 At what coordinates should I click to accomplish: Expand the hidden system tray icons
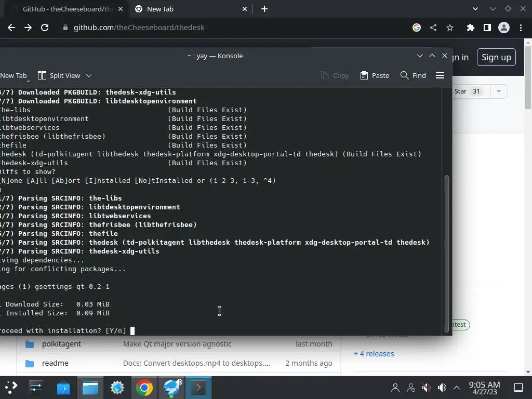[x=457, y=388]
